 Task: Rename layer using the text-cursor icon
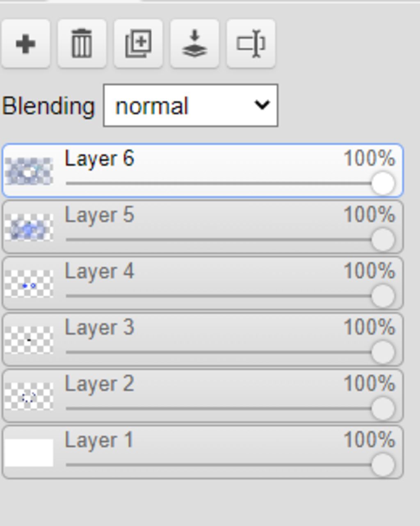click(x=251, y=43)
